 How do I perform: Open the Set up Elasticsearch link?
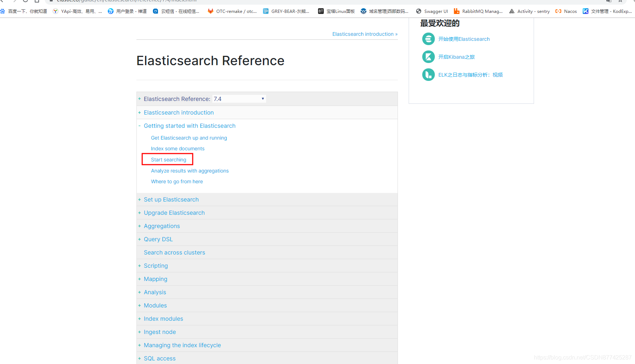point(171,199)
